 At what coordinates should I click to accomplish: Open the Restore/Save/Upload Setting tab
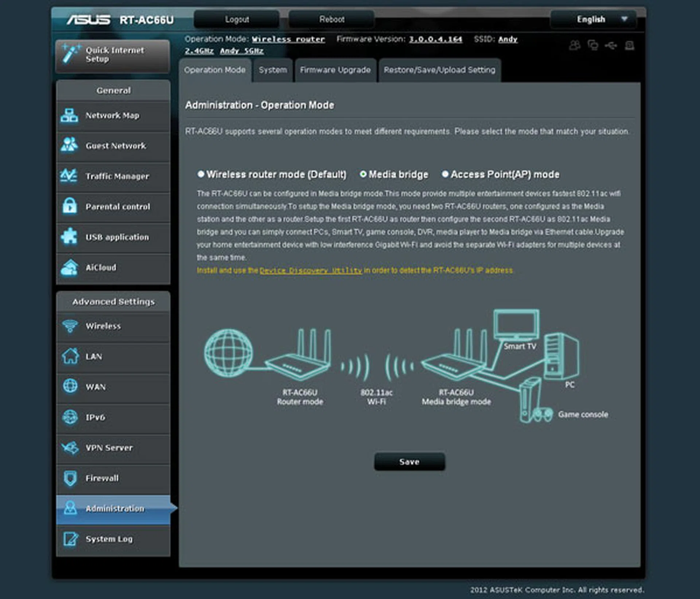(439, 70)
